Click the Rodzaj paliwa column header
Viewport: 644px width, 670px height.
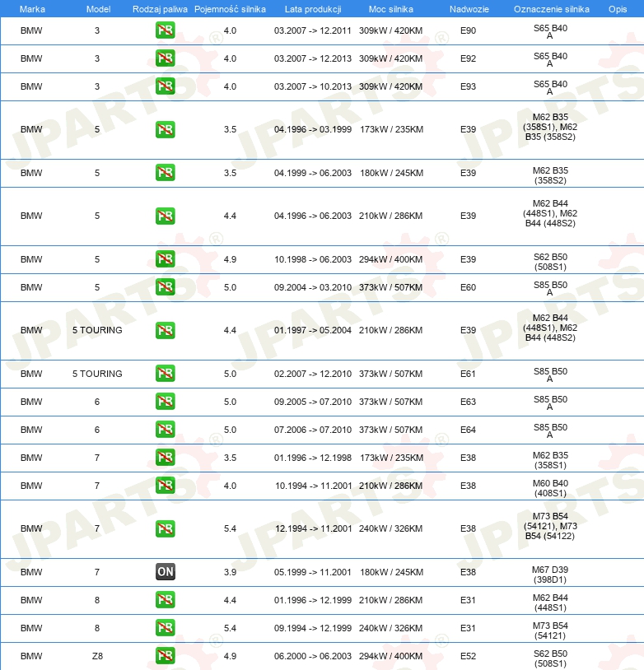[160, 8]
